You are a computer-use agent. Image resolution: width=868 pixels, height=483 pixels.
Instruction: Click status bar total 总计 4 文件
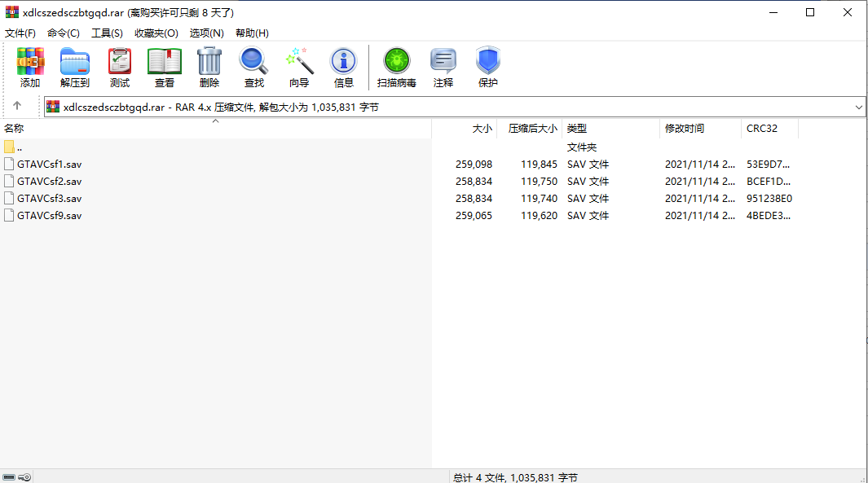pos(515,477)
